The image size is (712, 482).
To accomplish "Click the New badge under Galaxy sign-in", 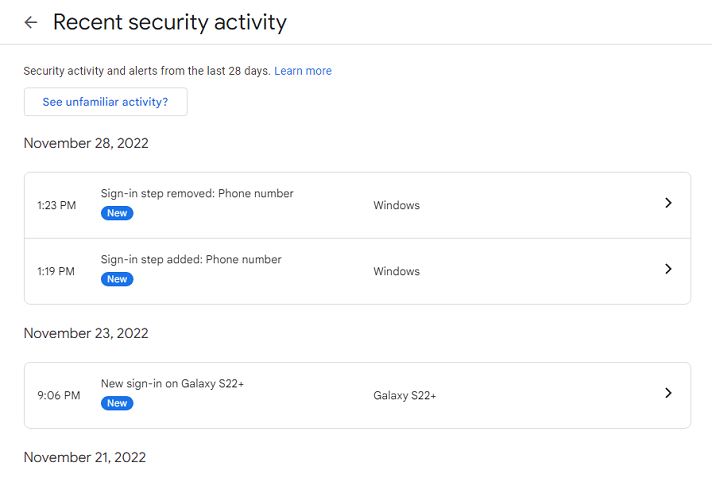I will point(117,403).
